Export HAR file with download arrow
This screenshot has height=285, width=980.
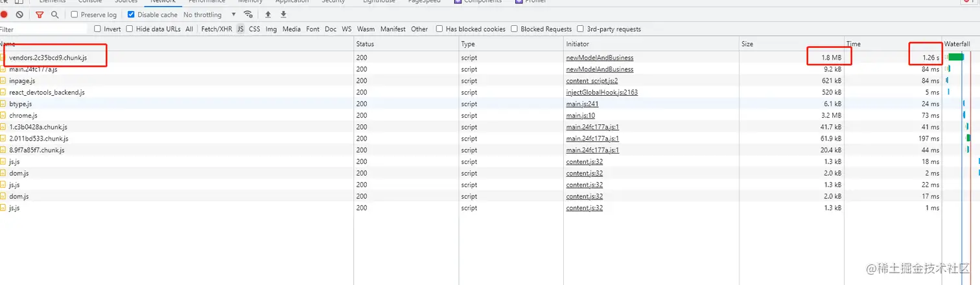(283, 14)
